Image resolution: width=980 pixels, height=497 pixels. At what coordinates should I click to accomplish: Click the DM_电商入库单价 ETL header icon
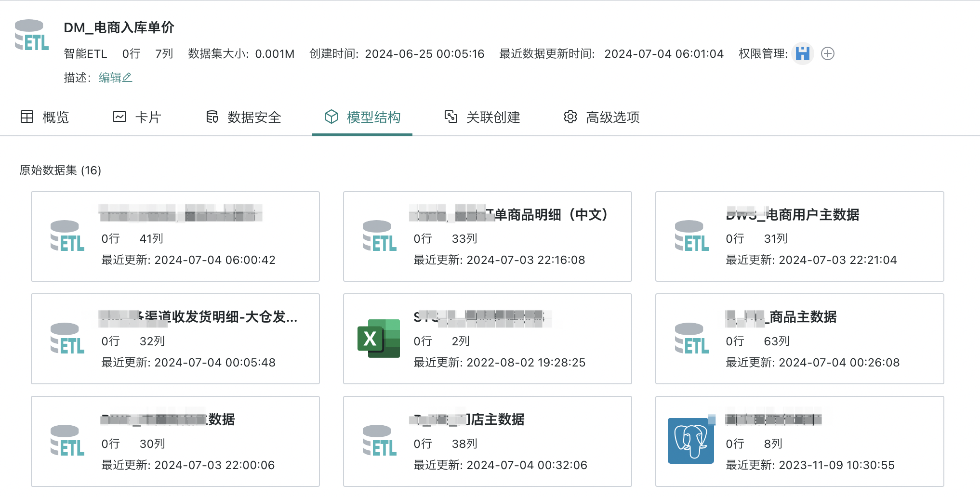[32, 36]
